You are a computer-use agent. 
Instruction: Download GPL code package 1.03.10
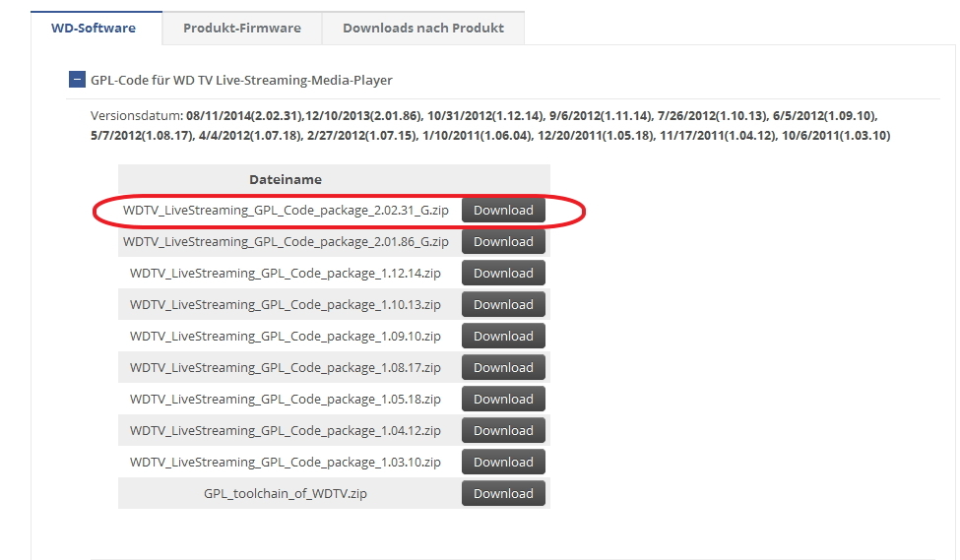[503, 463]
